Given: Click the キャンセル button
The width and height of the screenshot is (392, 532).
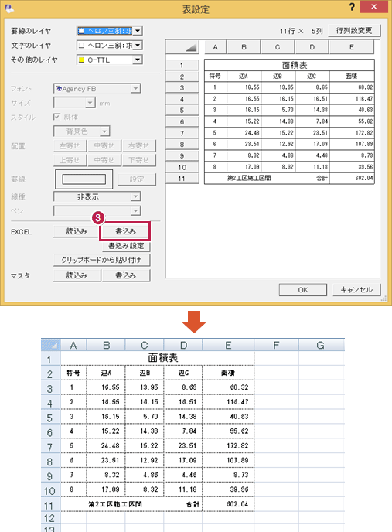Looking at the screenshot, I should pos(356,290).
